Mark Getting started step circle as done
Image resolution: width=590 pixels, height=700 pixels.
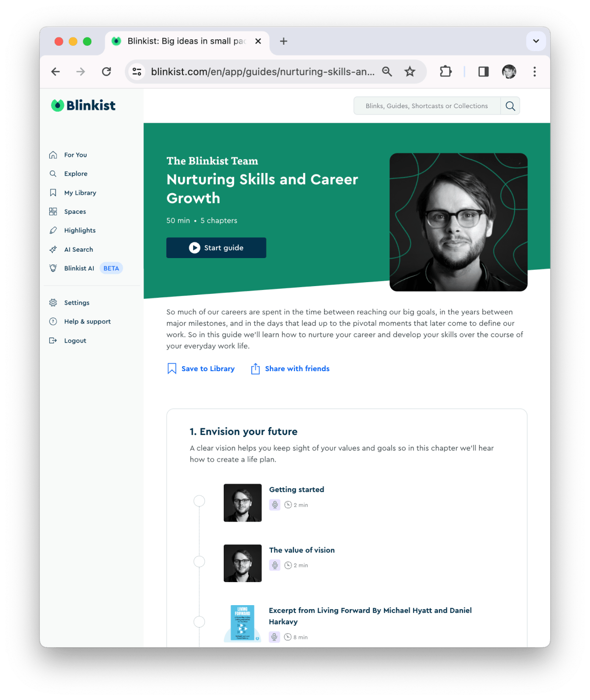pos(199,501)
